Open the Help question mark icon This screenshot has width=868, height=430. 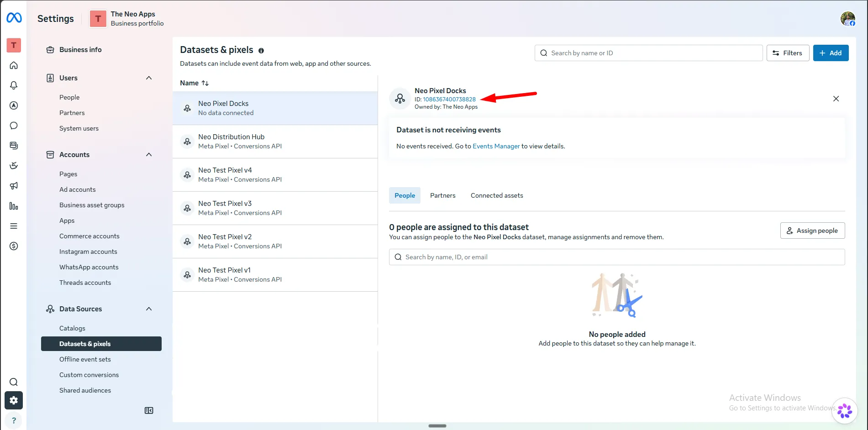[x=14, y=420]
